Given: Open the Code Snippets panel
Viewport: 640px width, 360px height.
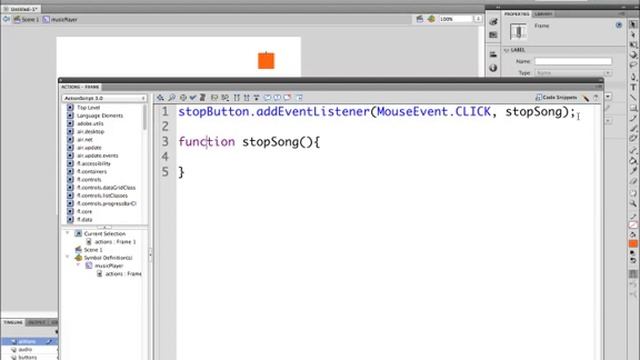Looking at the screenshot, I should coord(556,98).
